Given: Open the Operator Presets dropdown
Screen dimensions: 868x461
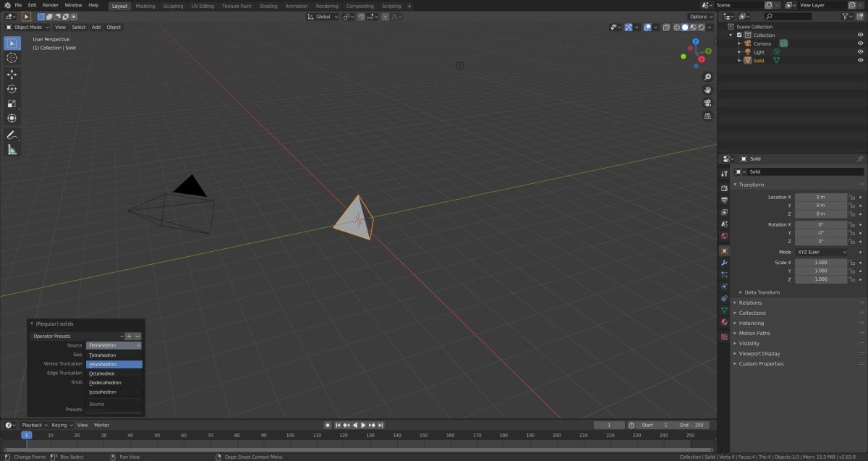Looking at the screenshot, I should 77,336.
